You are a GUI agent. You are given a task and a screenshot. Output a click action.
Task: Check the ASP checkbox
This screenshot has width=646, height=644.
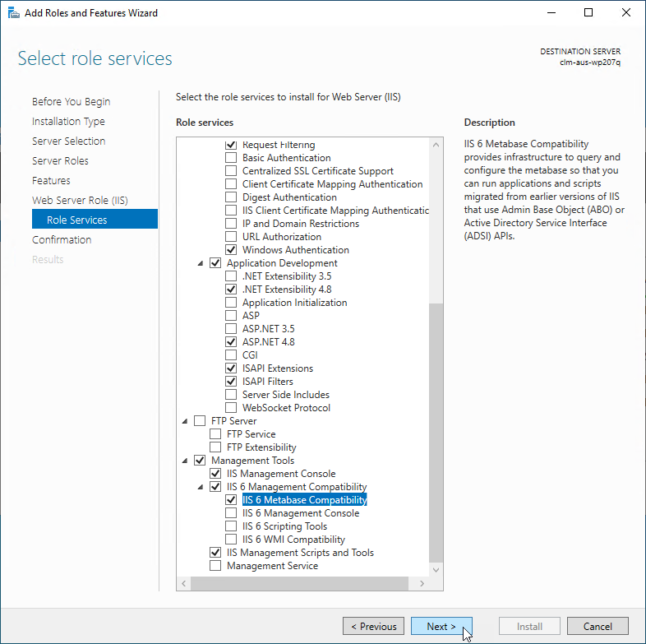(231, 316)
